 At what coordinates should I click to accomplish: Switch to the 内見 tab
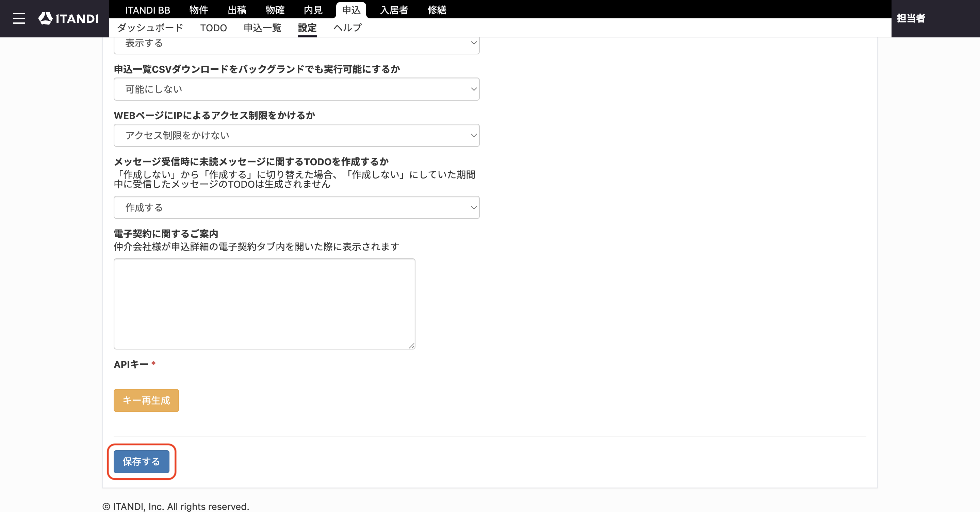point(313,10)
